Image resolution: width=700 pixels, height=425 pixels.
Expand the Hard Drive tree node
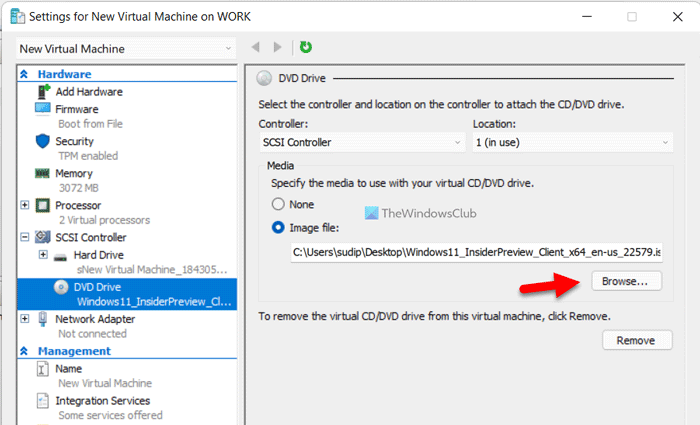pyautogui.click(x=43, y=254)
